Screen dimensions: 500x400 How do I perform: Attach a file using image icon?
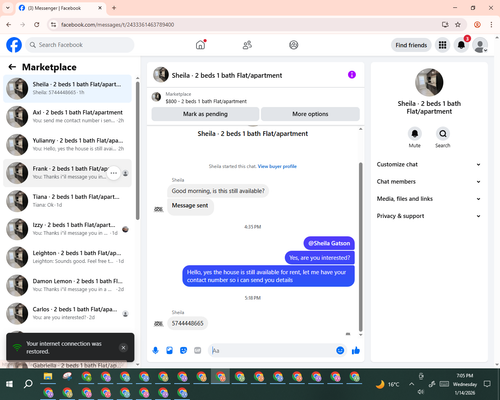[x=169, y=350]
